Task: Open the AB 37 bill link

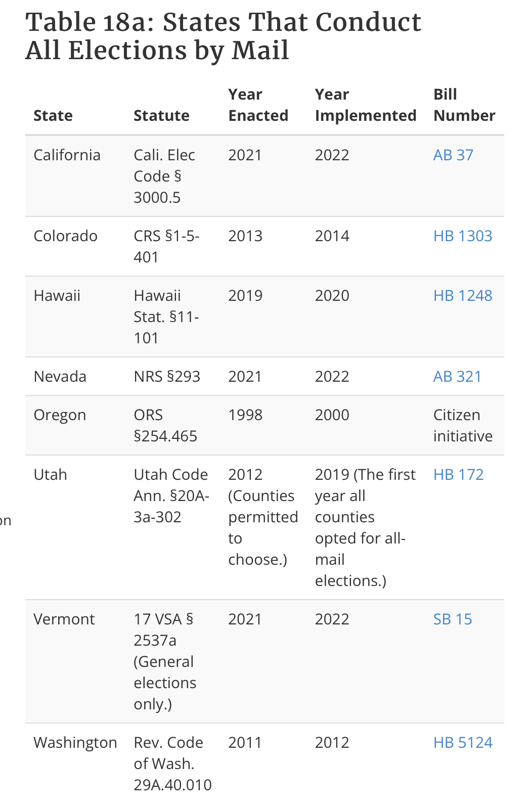Action: pyautogui.click(x=453, y=155)
